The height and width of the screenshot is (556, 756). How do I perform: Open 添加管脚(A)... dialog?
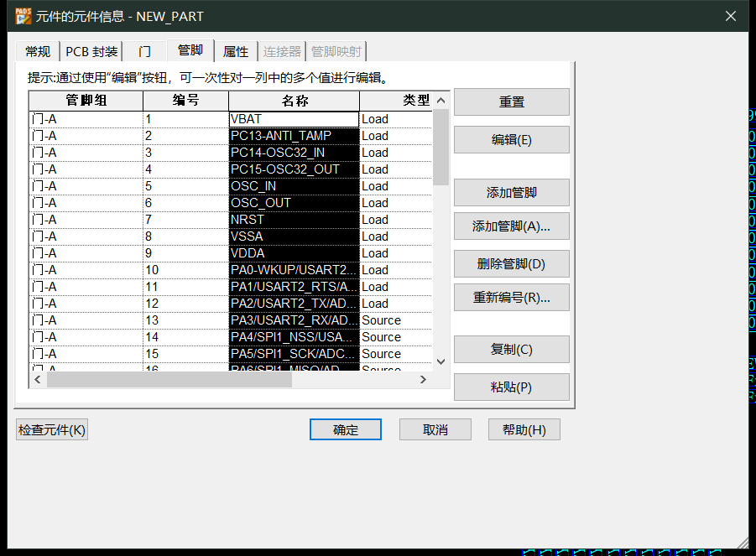(512, 226)
